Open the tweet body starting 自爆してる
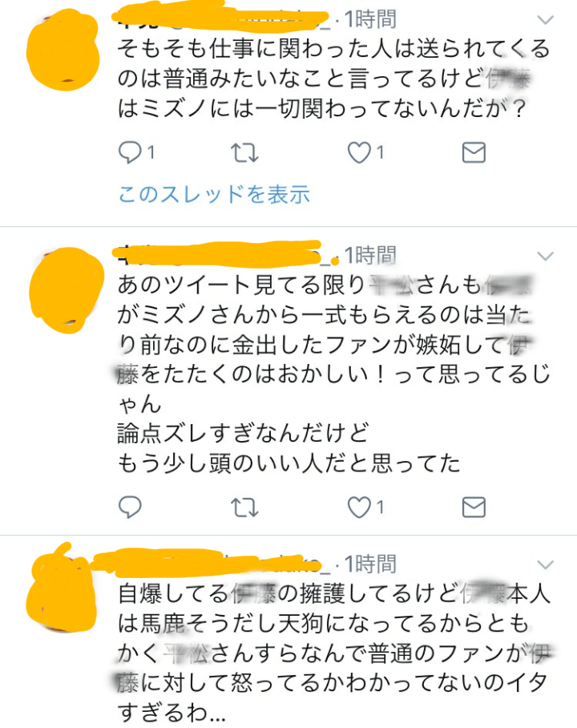 (333, 653)
